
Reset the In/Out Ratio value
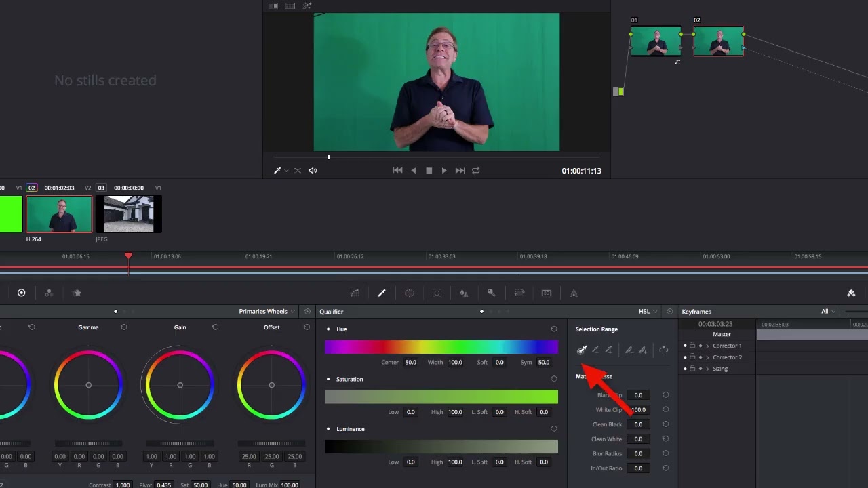[665, 468]
